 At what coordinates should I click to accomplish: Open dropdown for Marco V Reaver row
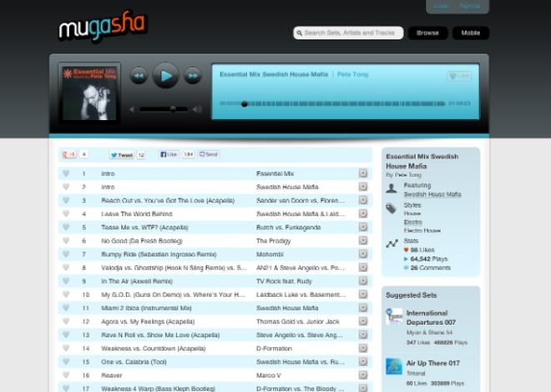pyautogui.click(x=363, y=374)
